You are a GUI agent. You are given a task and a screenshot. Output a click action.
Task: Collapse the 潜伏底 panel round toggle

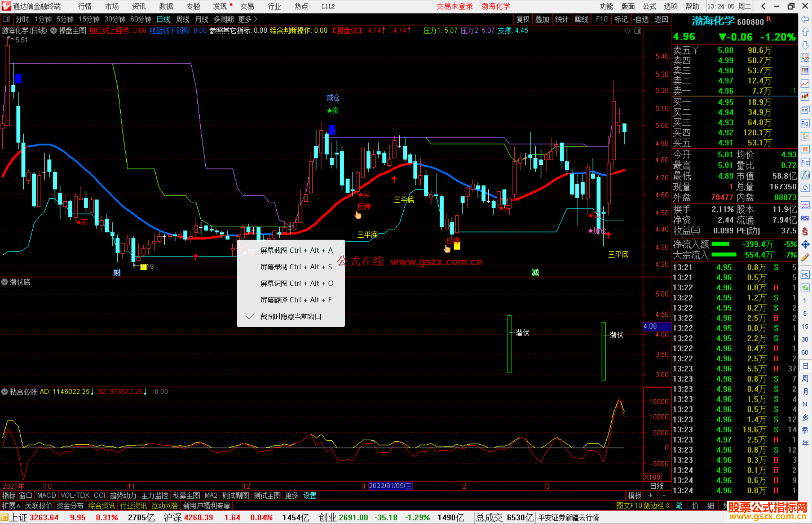click(x=5, y=282)
